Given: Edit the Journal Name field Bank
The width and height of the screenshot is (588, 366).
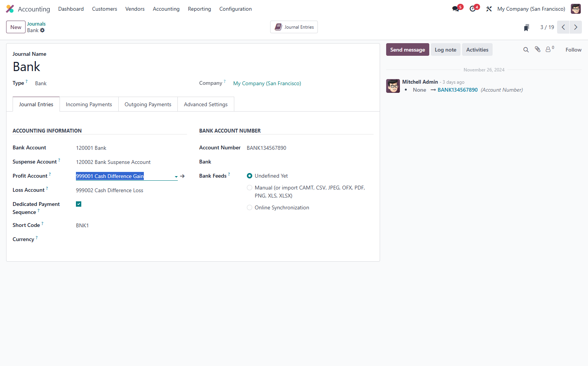Looking at the screenshot, I should [x=193, y=66].
